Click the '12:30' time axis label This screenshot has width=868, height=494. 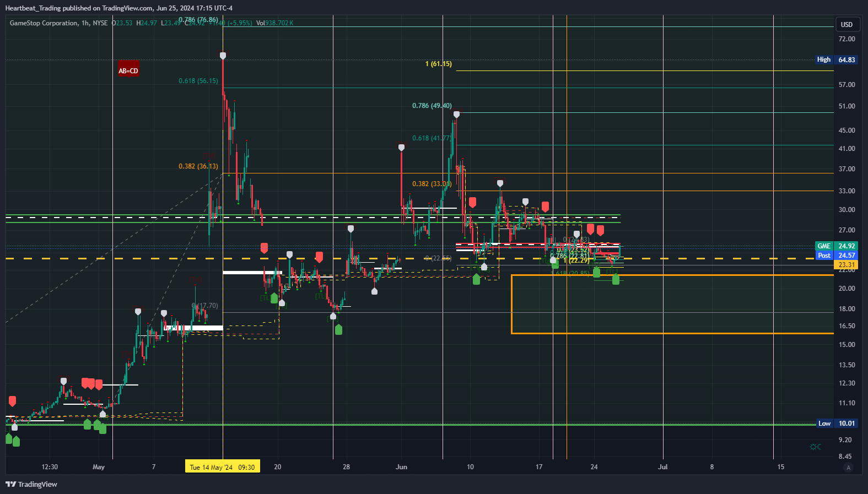[50, 467]
